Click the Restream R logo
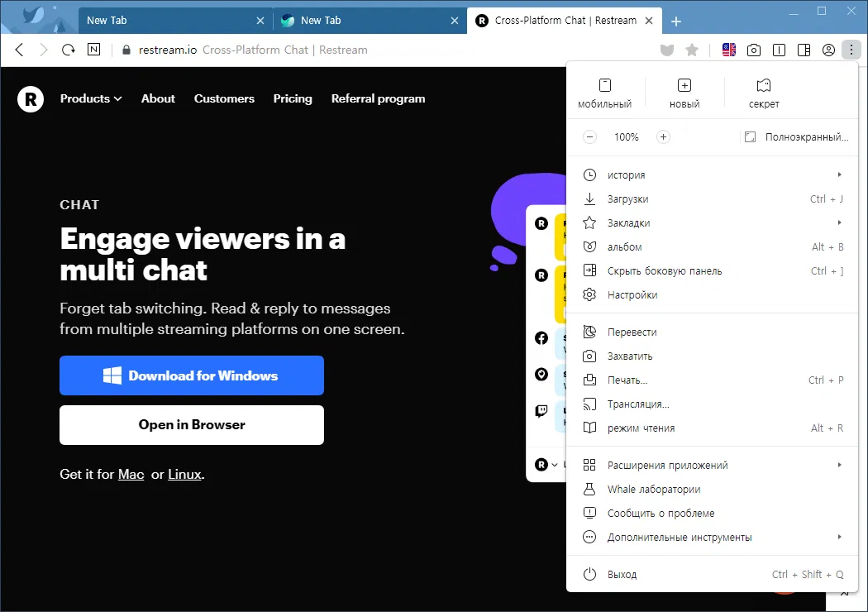868x612 pixels. 31,99
